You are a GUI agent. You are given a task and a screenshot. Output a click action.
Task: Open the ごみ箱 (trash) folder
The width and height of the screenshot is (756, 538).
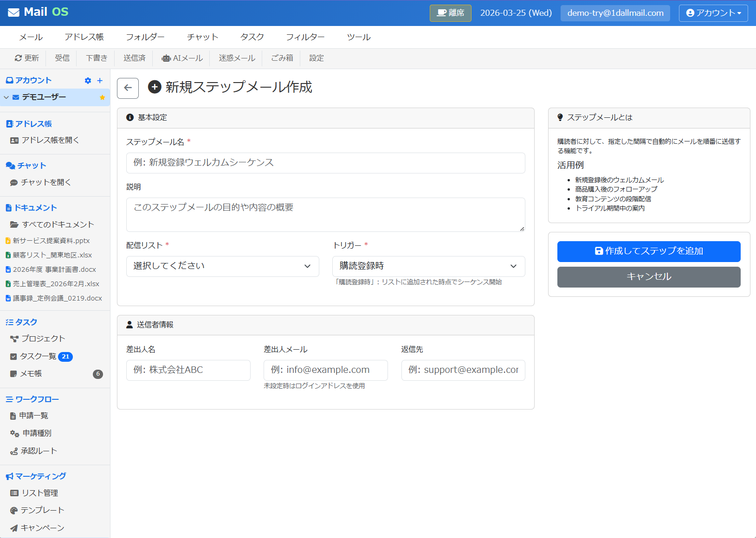pyautogui.click(x=281, y=58)
